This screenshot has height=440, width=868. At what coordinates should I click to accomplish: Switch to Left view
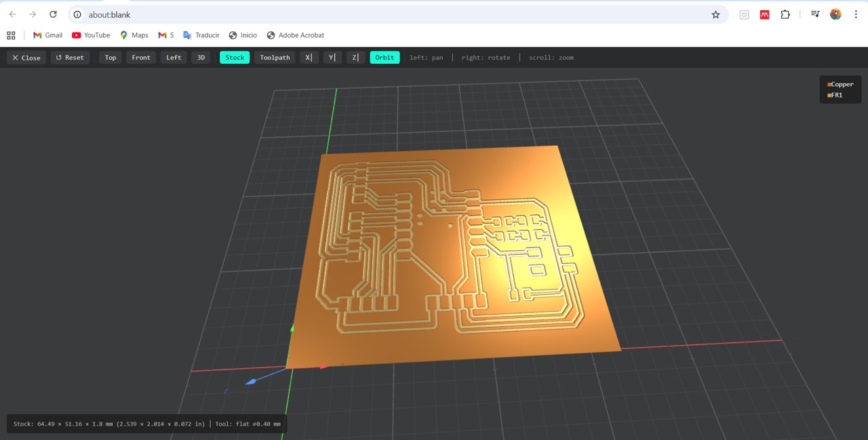point(174,58)
